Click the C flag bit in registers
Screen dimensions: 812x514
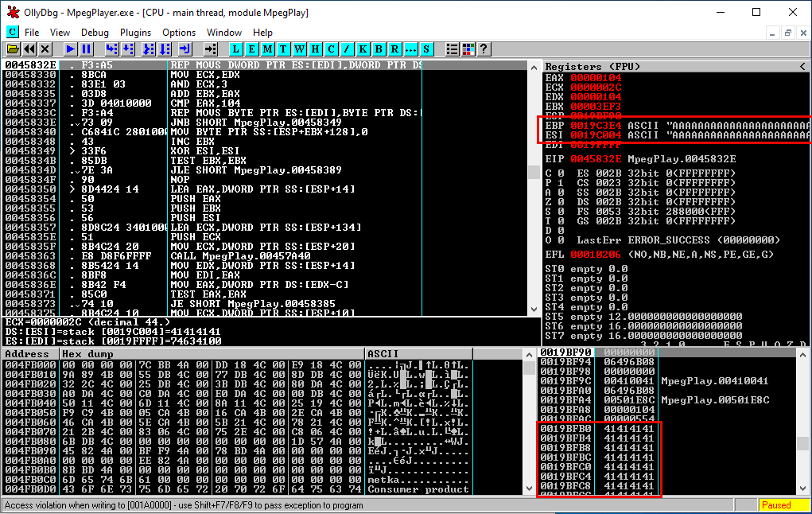[x=561, y=173]
